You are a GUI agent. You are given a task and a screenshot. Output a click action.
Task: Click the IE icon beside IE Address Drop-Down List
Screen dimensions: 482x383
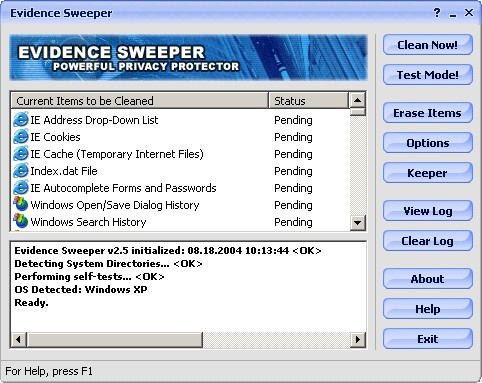[x=21, y=120]
